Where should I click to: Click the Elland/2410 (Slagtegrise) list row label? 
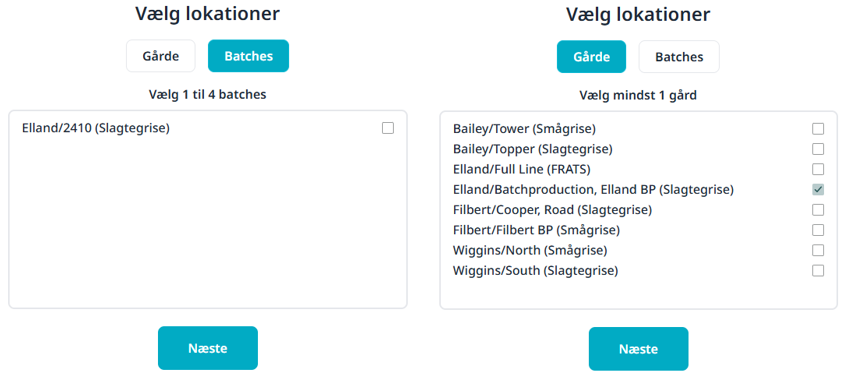[96, 128]
